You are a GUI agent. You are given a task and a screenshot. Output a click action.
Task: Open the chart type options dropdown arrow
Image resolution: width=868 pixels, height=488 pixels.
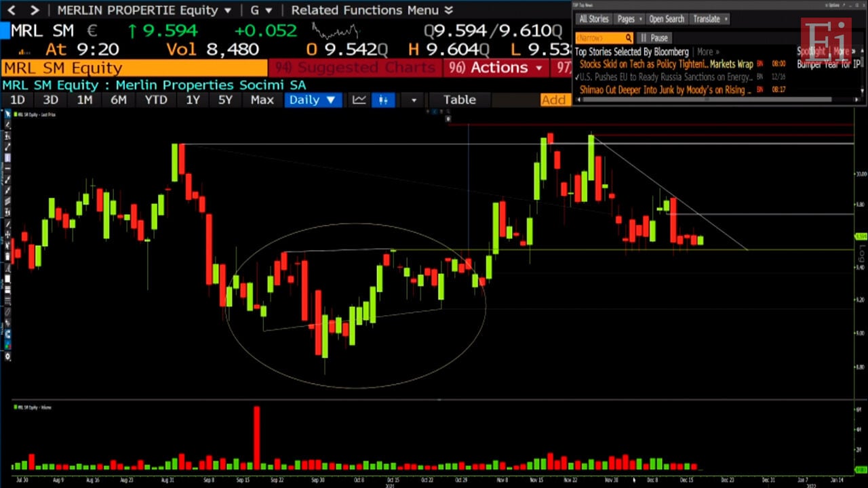414,100
